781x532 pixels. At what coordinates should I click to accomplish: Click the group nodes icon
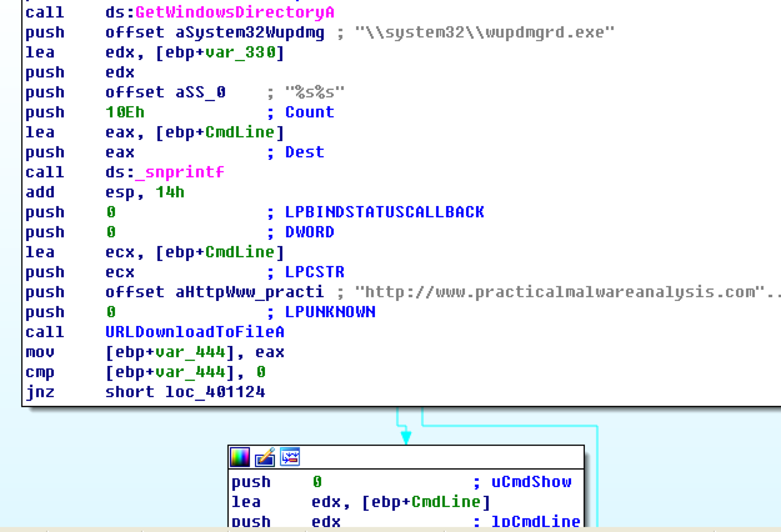coord(290,457)
